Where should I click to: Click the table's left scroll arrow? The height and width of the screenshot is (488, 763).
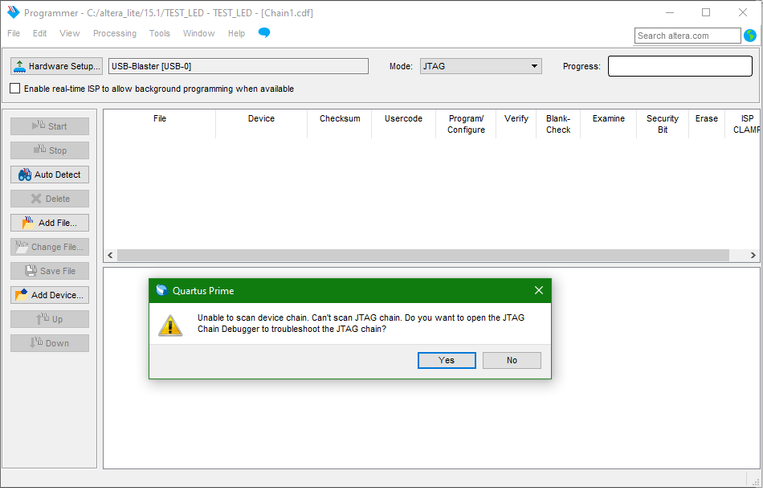click(110, 255)
